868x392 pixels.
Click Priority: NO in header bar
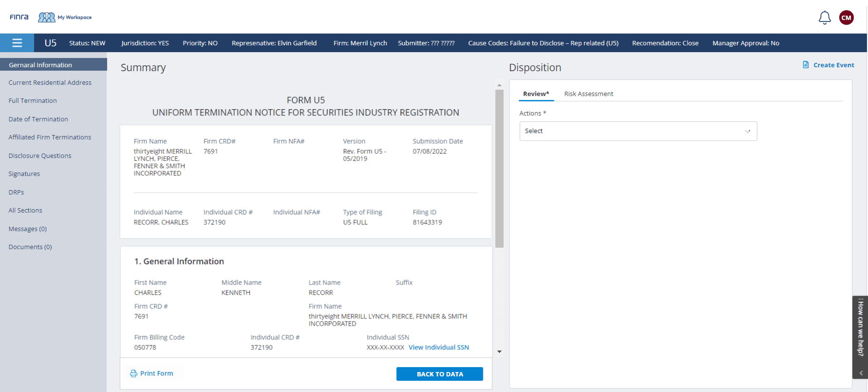tap(200, 43)
